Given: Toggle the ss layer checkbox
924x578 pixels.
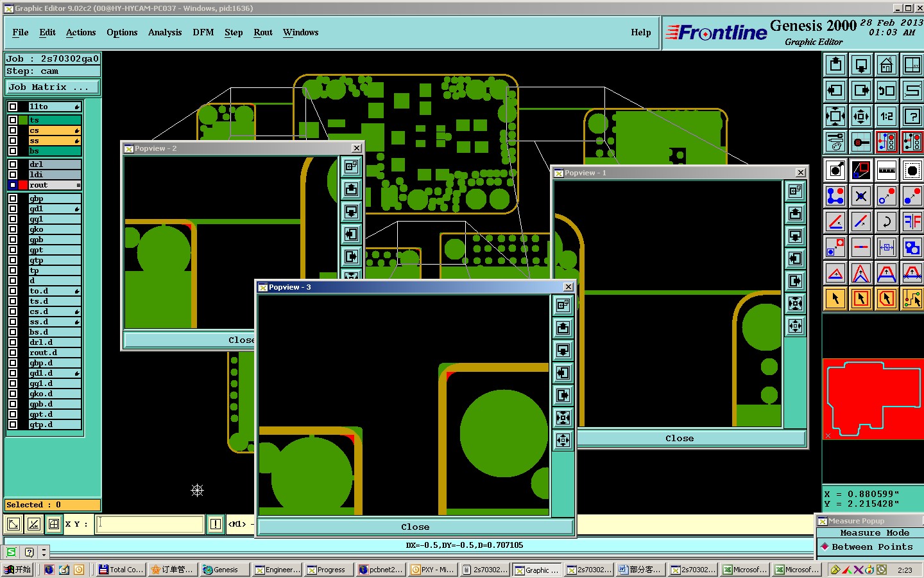Looking at the screenshot, I should click(x=13, y=141).
